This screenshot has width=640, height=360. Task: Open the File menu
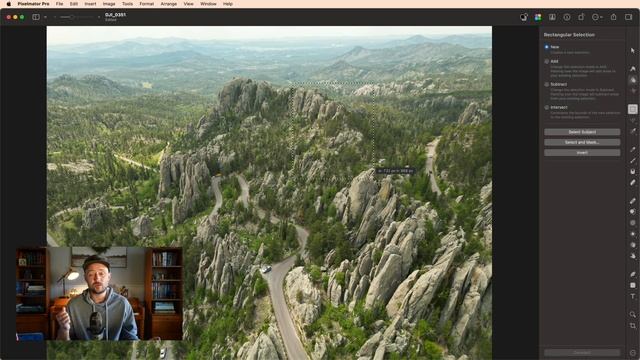[60, 4]
